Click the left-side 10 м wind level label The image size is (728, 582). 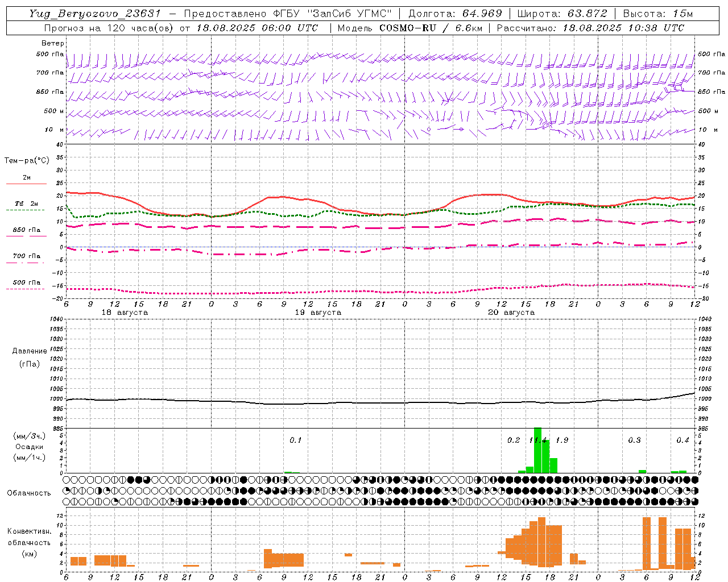54,130
